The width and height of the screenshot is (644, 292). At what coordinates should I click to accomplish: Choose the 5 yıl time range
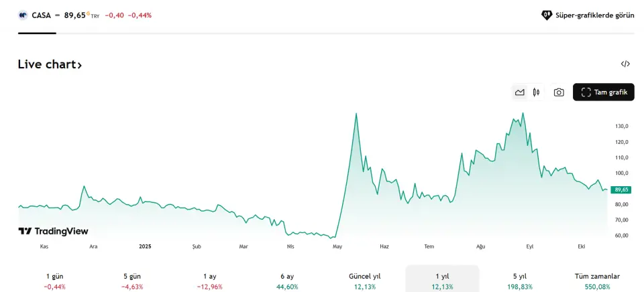coord(520,281)
